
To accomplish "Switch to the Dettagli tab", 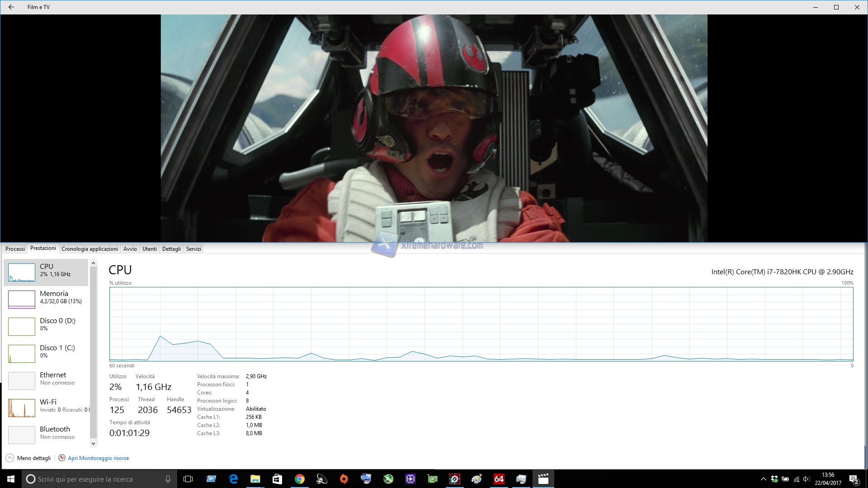I will click(x=171, y=249).
